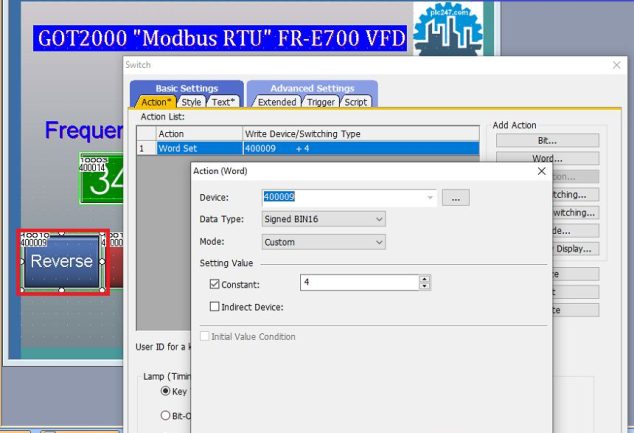The width and height of the screenshot is (634, 433).
Task: Click the Constant value field showing 4
Action: 359,282
